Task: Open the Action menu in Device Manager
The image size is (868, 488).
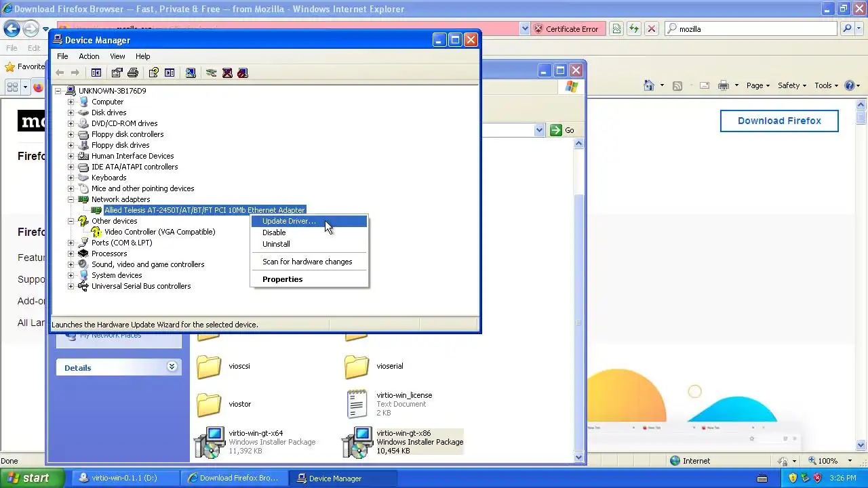Action: pyautogui.click(x=89, y=56)
